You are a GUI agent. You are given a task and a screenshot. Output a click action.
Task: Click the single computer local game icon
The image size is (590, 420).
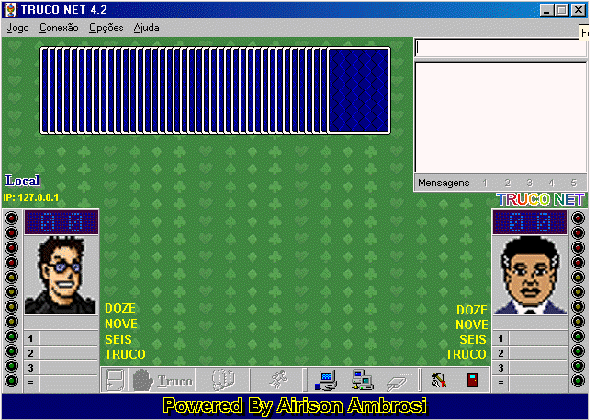click(326, 380)
